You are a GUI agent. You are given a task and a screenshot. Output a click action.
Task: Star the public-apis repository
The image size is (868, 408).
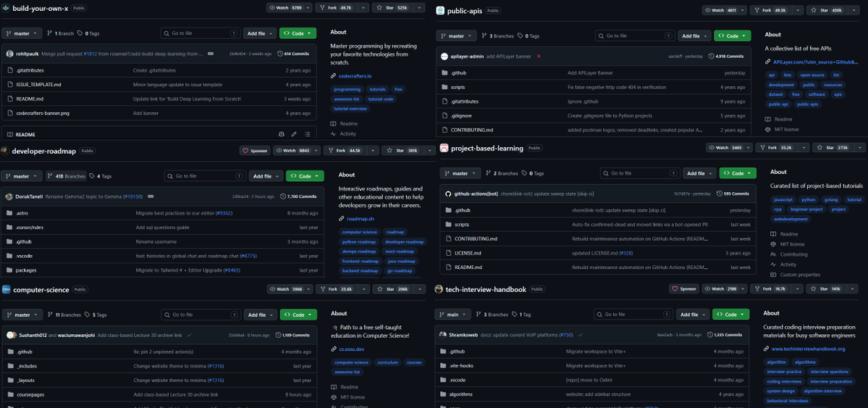coord(827,11)
